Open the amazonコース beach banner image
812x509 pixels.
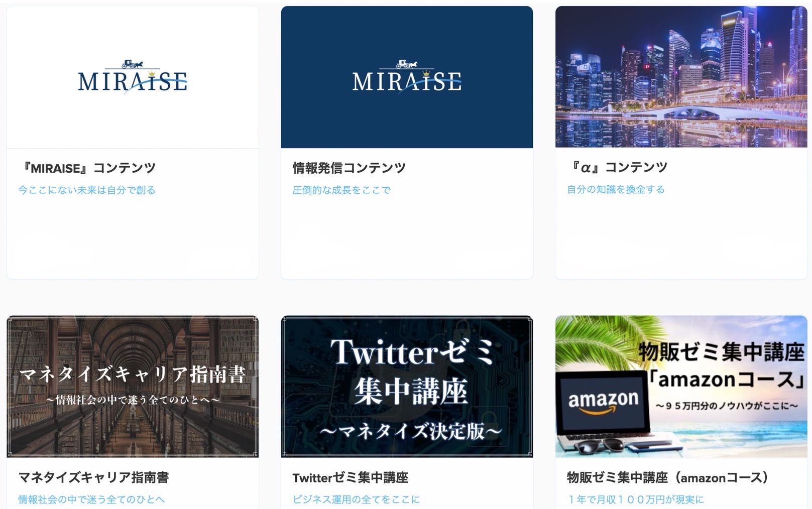(681, 387)
